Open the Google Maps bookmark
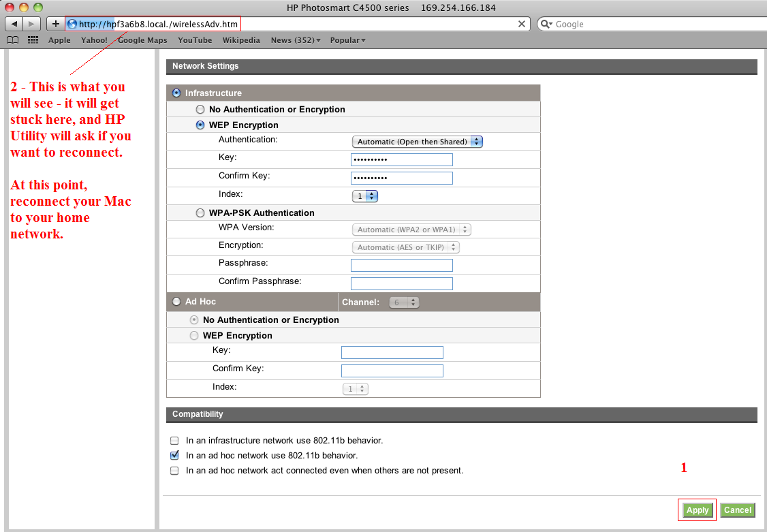The height and width of the screenshot is (532, 767). [142, 40]
